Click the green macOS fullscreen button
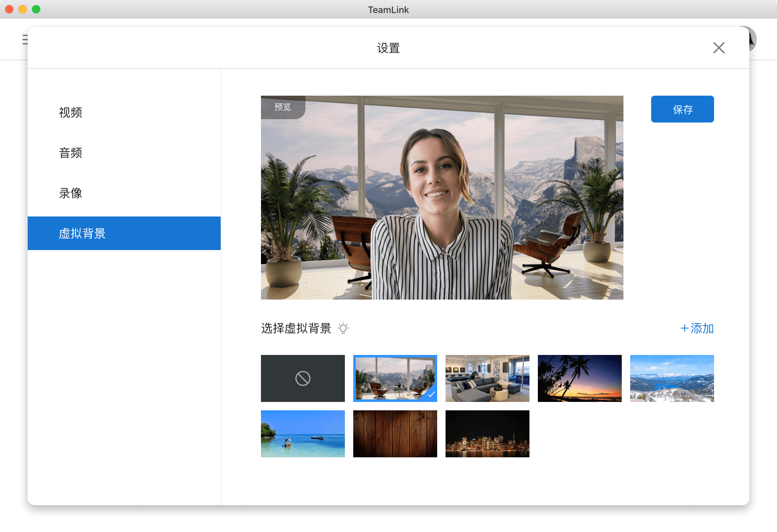 coord(36,9)
